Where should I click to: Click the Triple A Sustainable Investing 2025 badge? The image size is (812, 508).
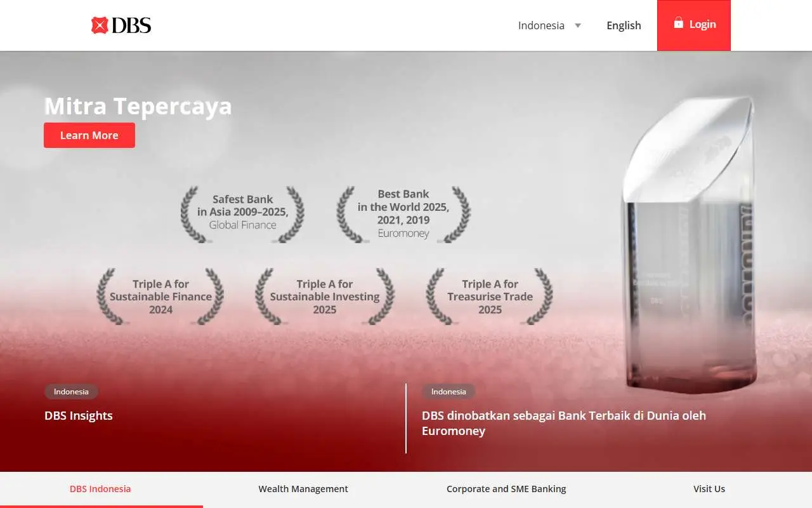pos(325,297)
